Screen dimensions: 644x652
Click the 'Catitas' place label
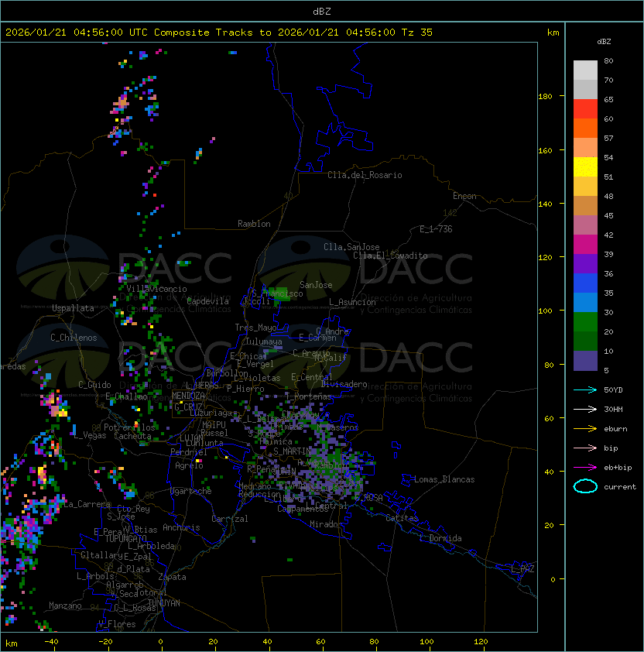(x=402, y=518)
